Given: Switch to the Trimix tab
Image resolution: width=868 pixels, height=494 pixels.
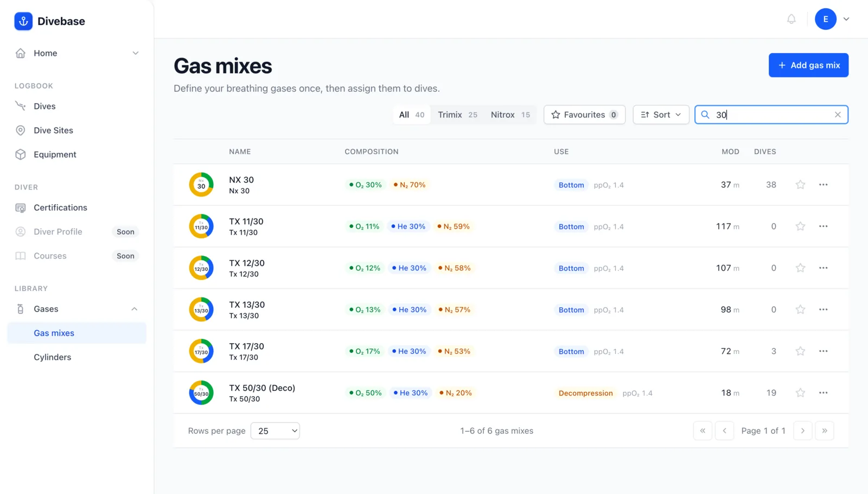Looking at the screenshot, I should (457, 115).
